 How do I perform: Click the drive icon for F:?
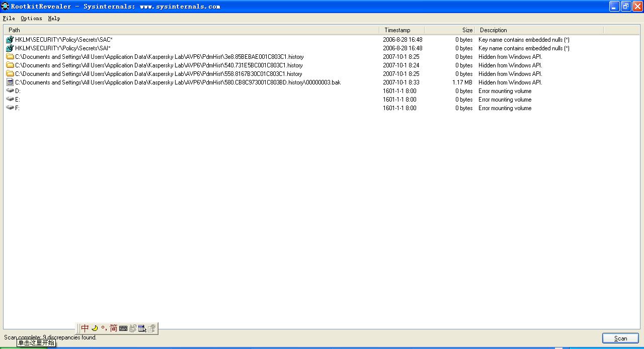pos(10,108)
